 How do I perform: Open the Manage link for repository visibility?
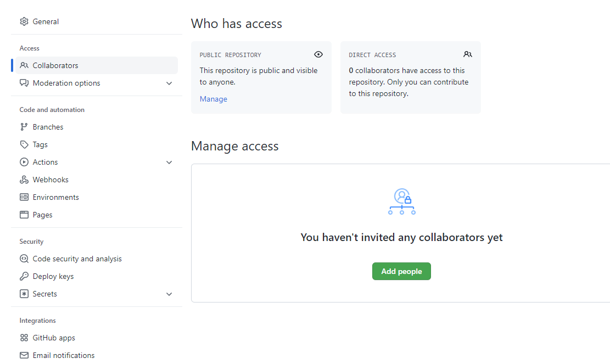(x=213, y=99)
